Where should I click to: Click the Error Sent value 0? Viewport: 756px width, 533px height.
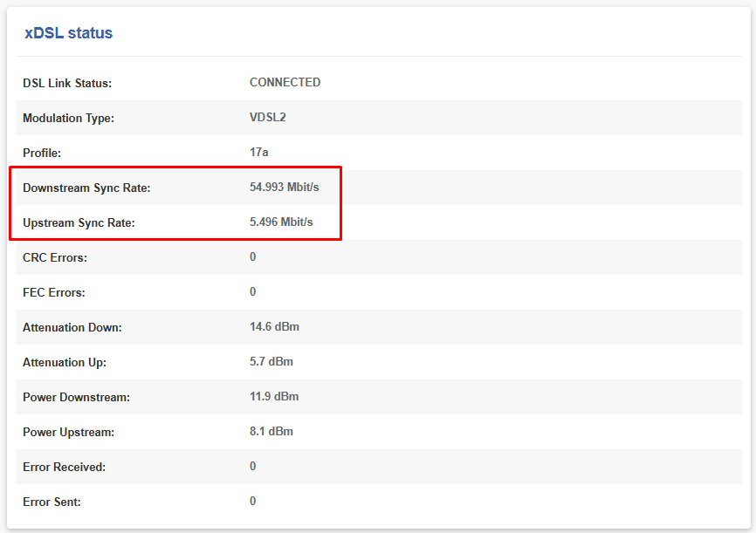click(x=252, y=502)
